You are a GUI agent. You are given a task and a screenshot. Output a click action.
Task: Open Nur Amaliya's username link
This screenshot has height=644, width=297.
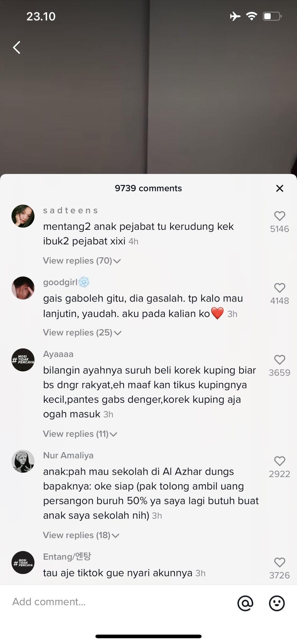point(68,455)
